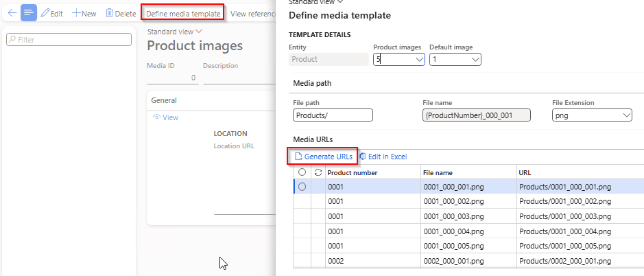Expand Standard view above Product images

click(x=175, y=31)
